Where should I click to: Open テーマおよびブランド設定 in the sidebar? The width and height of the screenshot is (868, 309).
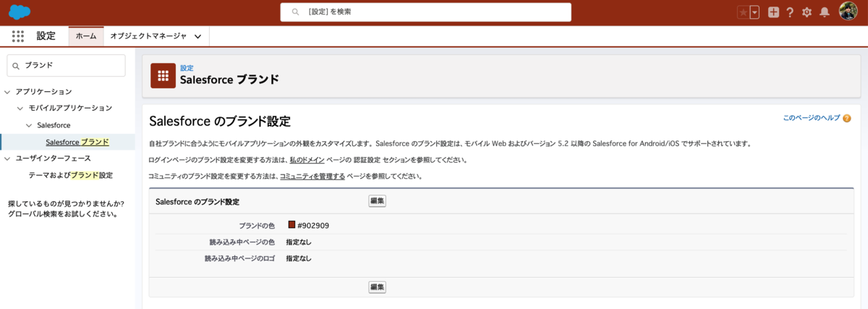(x=70, y=175)
